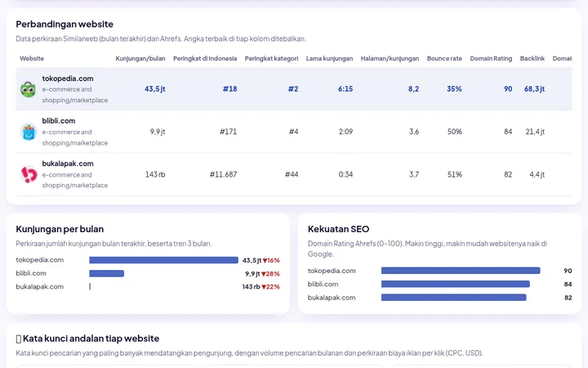Select the 2:09 visit duration cell
Screen dimensions: 588x368
click(345, 132)
